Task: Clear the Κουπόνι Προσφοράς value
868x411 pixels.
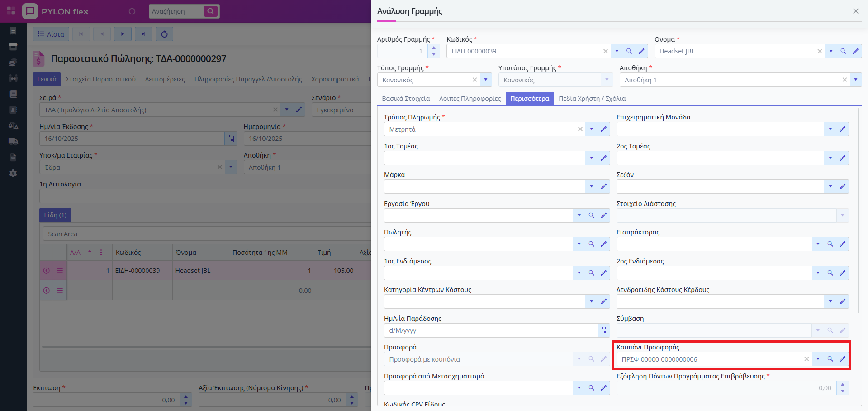Action: click(x=806, y=359)
